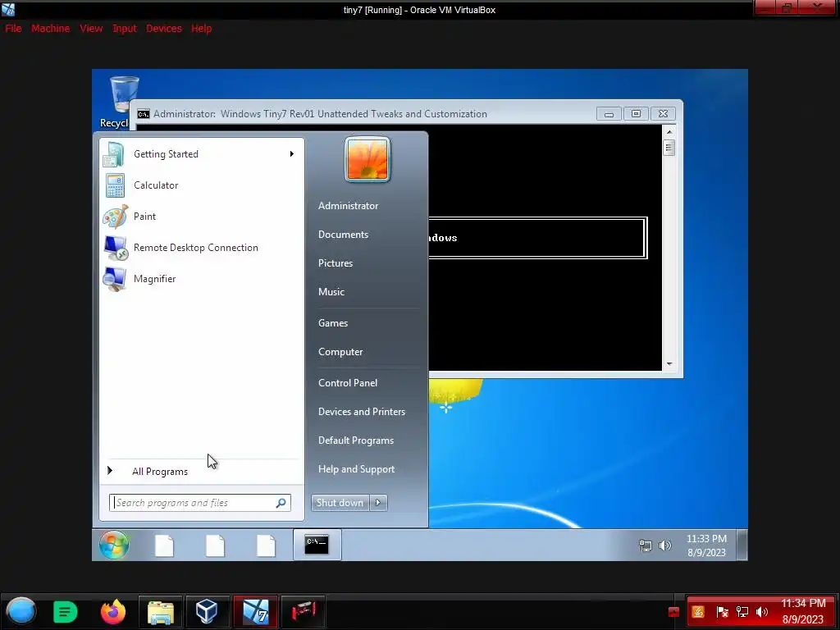Viewport: 840px width, 630px height.
Task: Click the Paint palette icon
Action: pyautogui.click(x=115, y=217)
